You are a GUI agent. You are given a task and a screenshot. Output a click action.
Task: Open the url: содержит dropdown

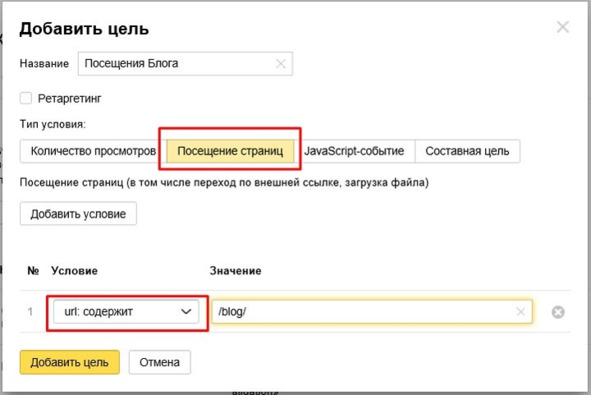pyautogui.click(x=126, y=311)
